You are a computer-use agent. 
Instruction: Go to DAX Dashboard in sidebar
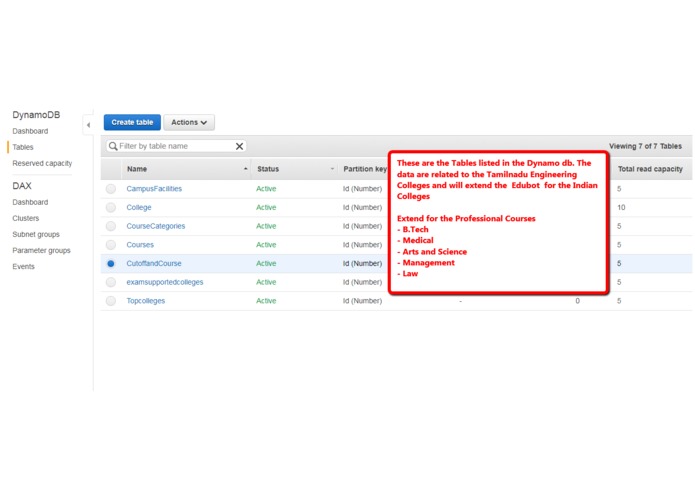(30, 202)
